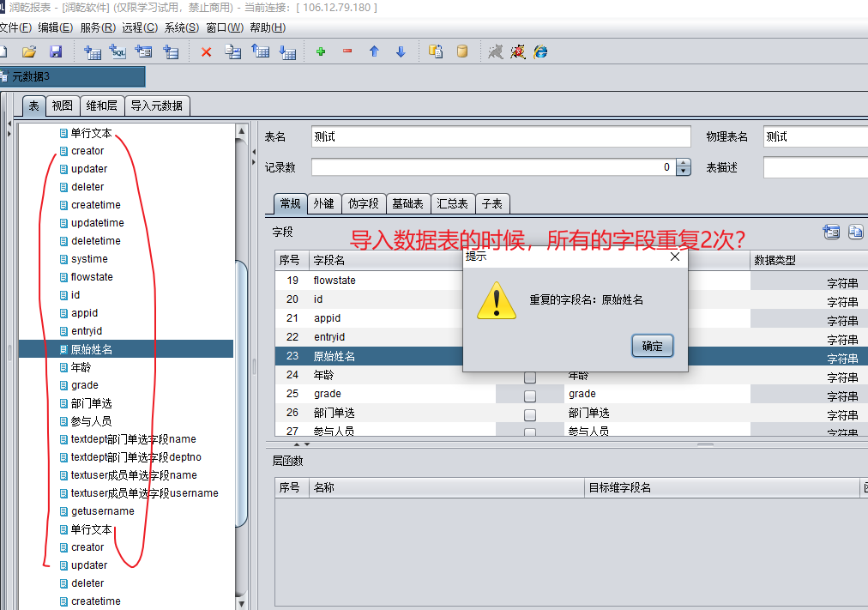This screenshot has height=610, width=868.
Task: Click the table icon with a down arrow
Action: pos(287,52)
